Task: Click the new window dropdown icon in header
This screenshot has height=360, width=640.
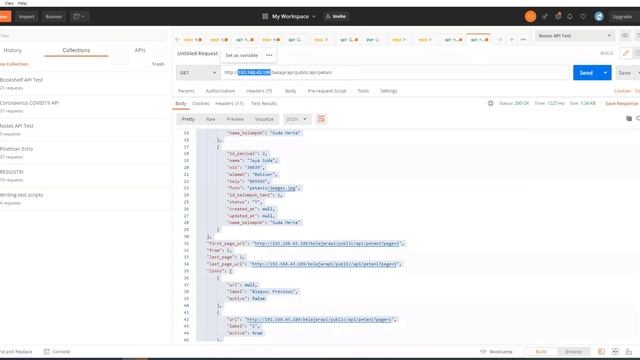Action: coord(79,17)
